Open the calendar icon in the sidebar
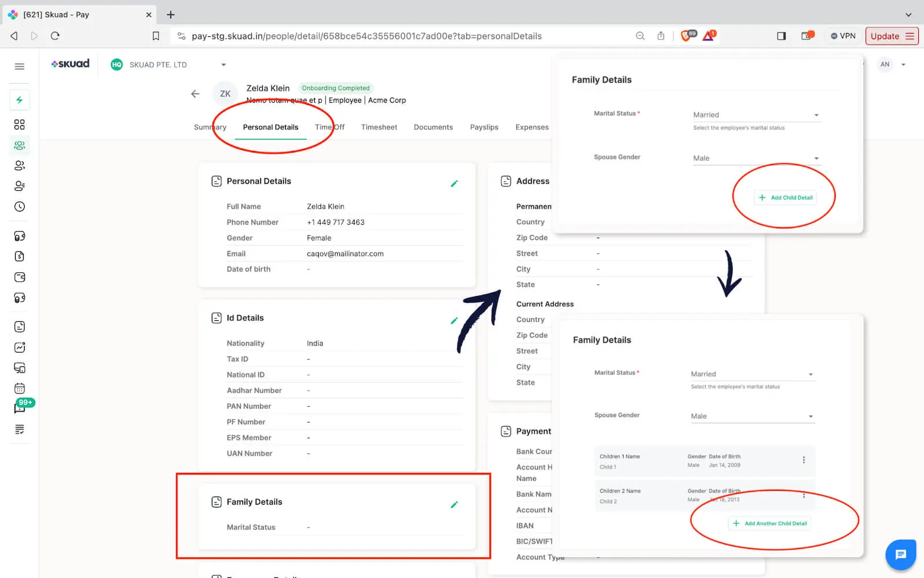 [x=20, y=388]
